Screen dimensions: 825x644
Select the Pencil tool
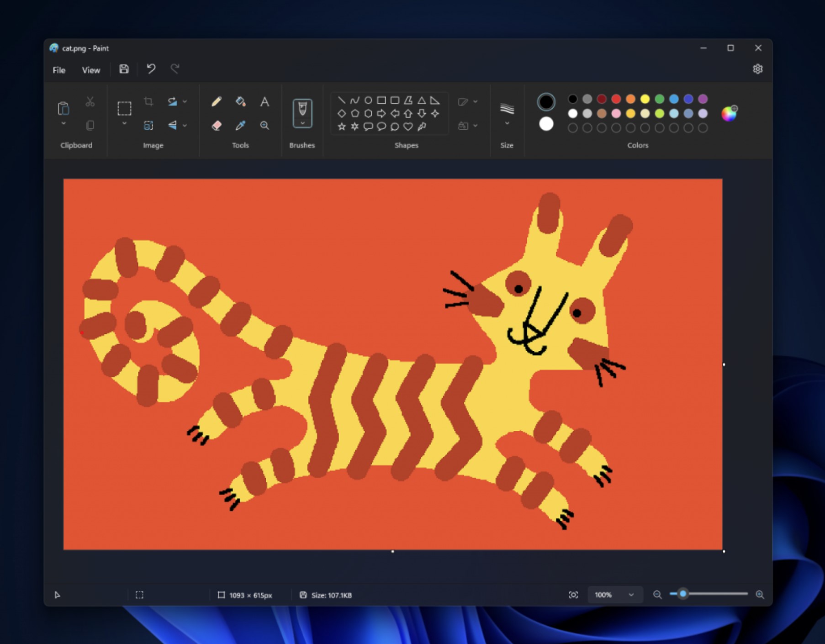(217, 101)
